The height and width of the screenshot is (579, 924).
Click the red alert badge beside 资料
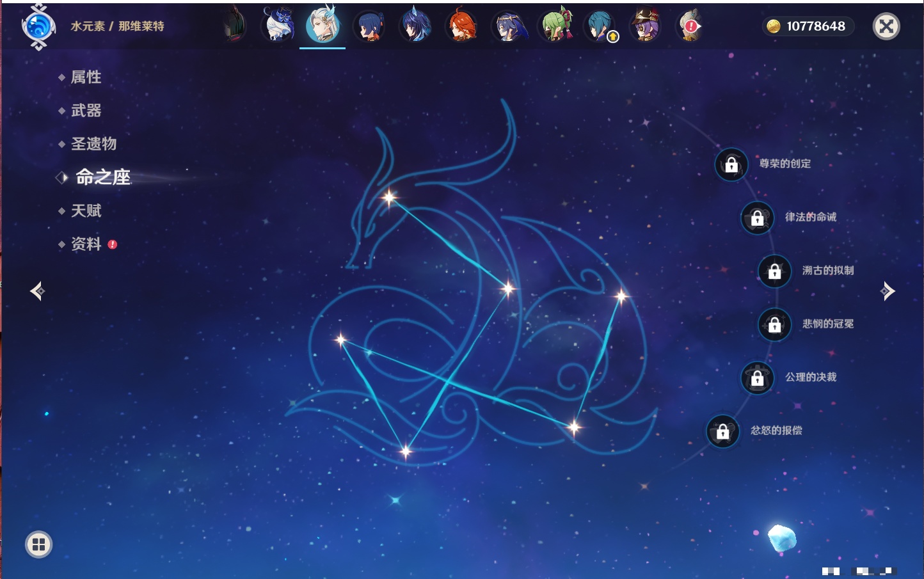click(x=113, y=244)
